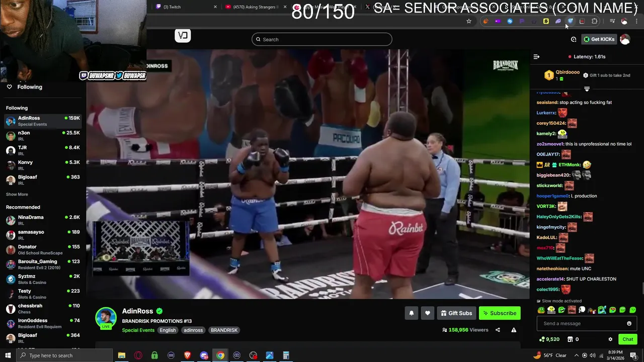Open n3on channel in the sidebar

point(43,136)
